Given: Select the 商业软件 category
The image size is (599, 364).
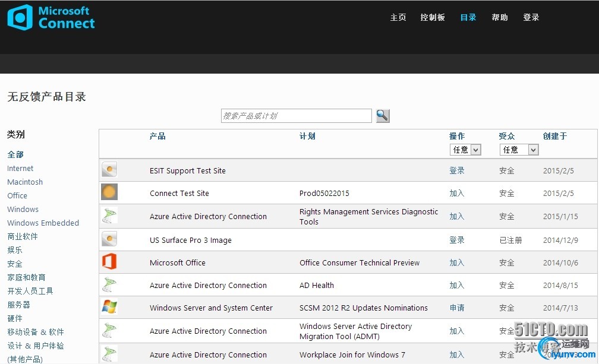Looking at the screenshot, I should [x=23, y=236].
